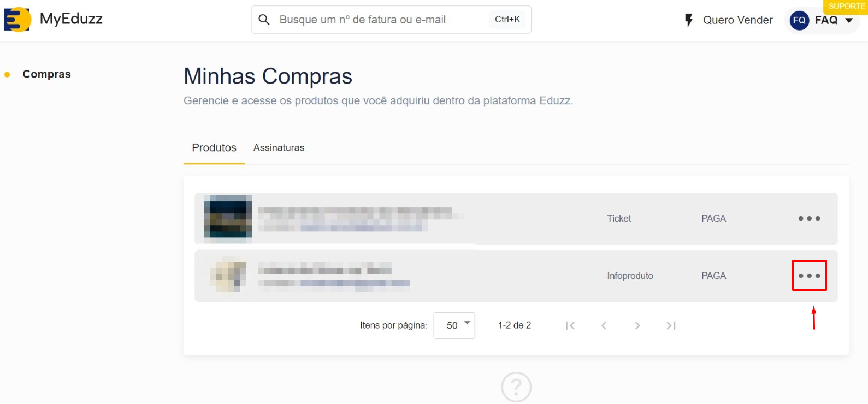This screenshot has width=868, height=404.
Task: Click the search magnifier icon
Action: coord(264,20)
